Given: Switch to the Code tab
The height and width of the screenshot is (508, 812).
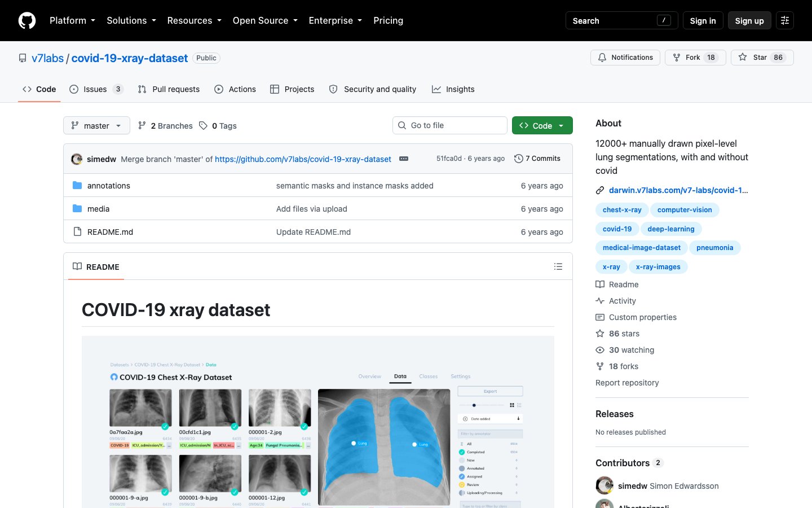Looking at the screenshot, I should pyautogui.click(x=39, y=89).
